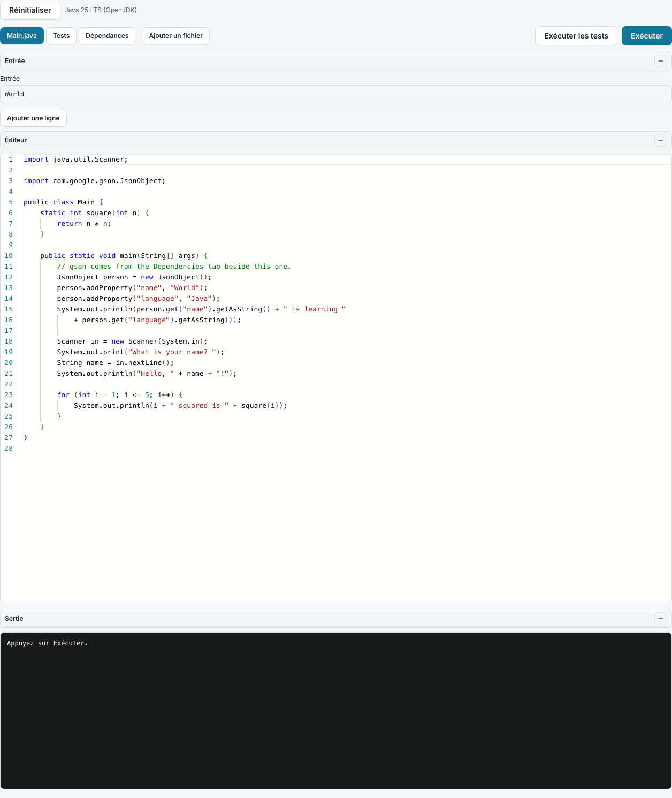Collapse the Éditeur panel with minus icon

click(661, 140)
